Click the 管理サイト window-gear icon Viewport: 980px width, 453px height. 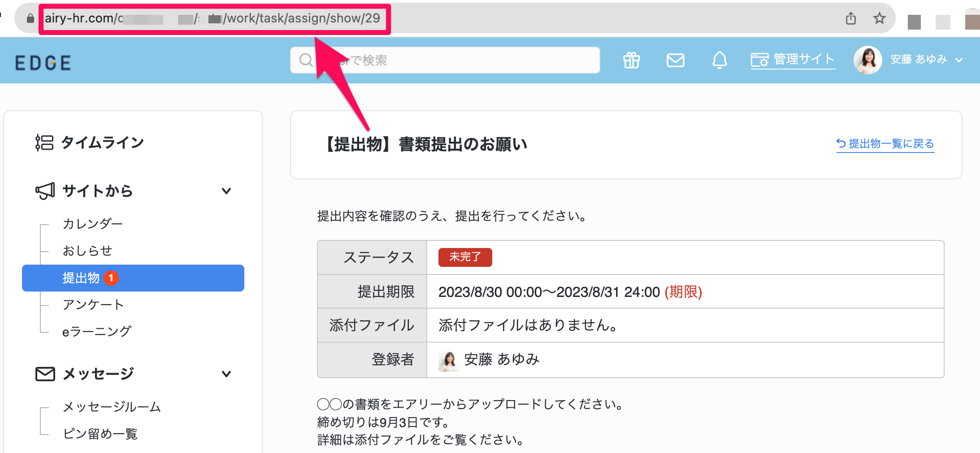pos(759,60)
